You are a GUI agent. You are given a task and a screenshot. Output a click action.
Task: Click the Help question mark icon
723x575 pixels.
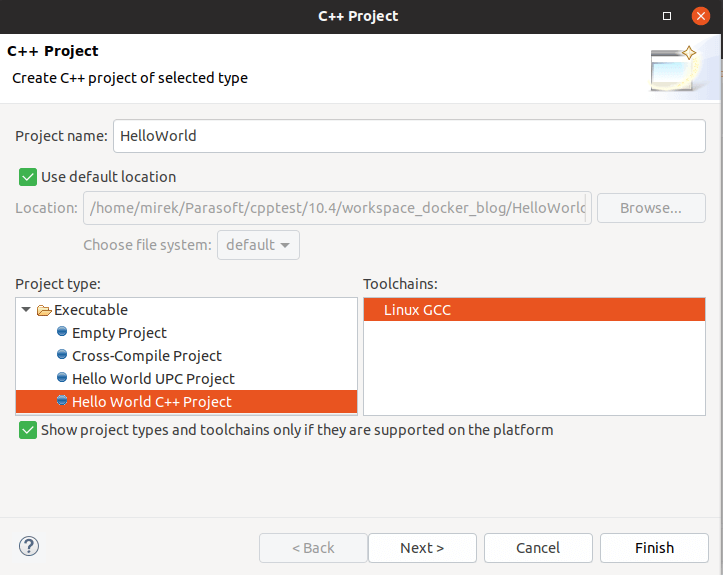point(29,547)
